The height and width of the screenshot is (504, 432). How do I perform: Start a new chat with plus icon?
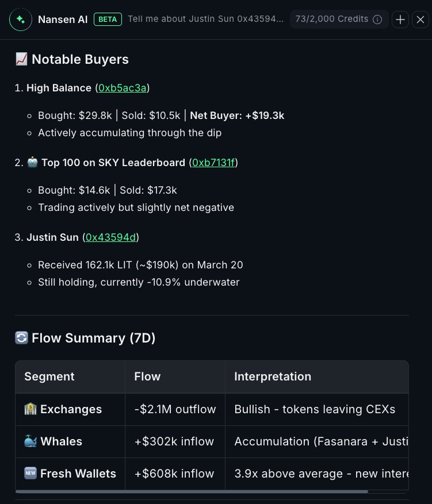[x=400, y=20]
